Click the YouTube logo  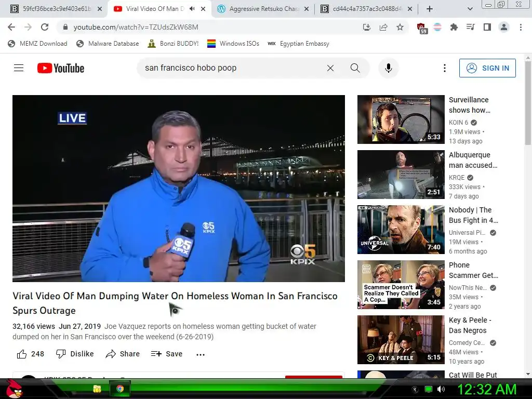pyautogui.click(x=61, y=68)
